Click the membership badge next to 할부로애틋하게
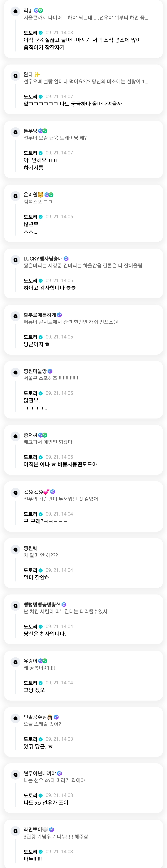167x868 pixels. 59,315
